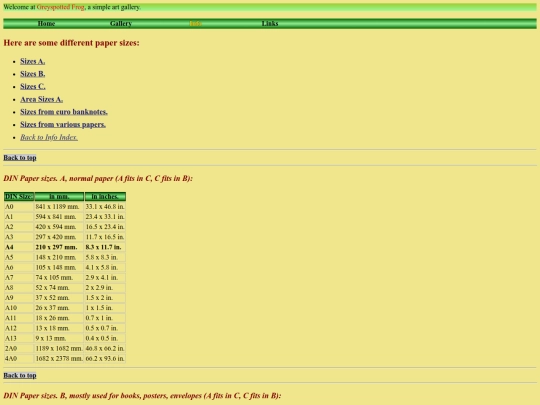
Task: Select the A5 row label
Action: click(19, 257)
